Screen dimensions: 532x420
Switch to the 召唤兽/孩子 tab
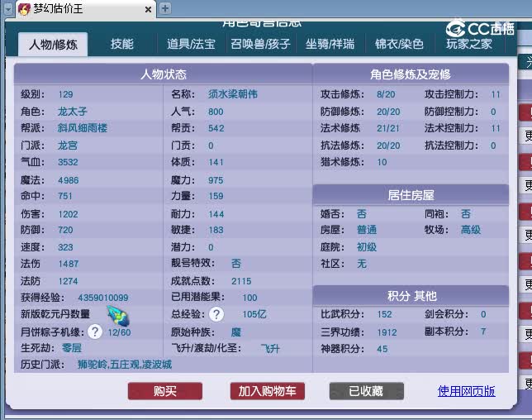pos(260,44)
